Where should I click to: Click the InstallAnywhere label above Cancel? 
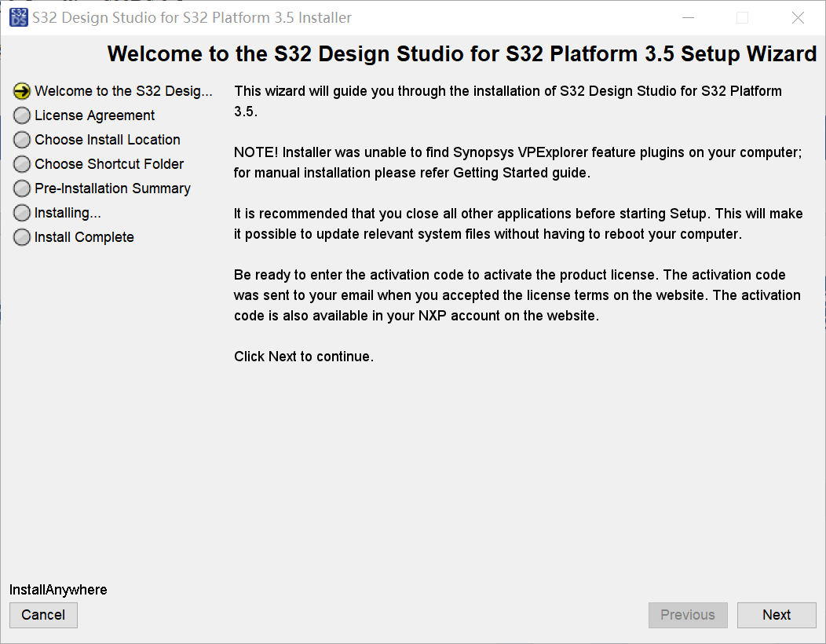coord(58,590)
